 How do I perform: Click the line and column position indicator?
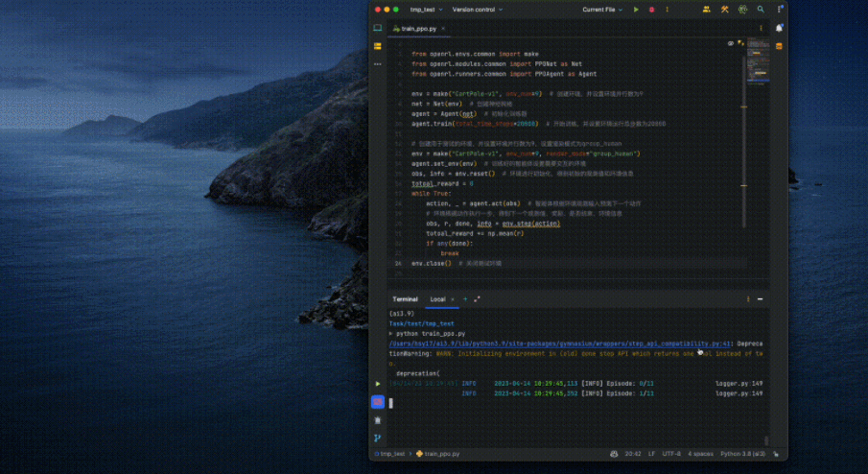click(x=633, y=454)
